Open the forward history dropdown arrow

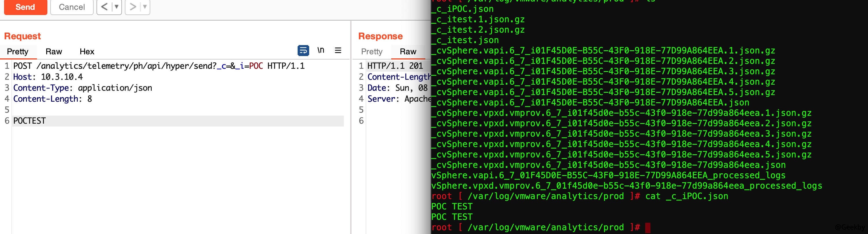click(x=145, y=7)
